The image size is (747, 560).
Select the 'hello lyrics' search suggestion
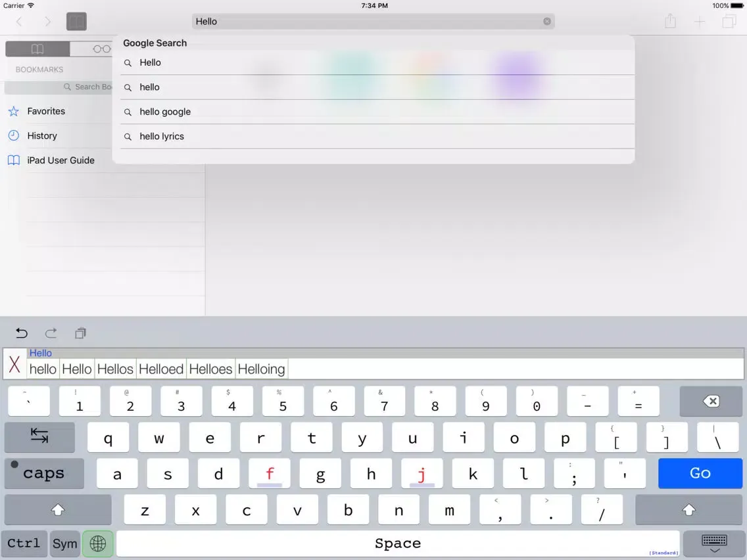(162, 137)
